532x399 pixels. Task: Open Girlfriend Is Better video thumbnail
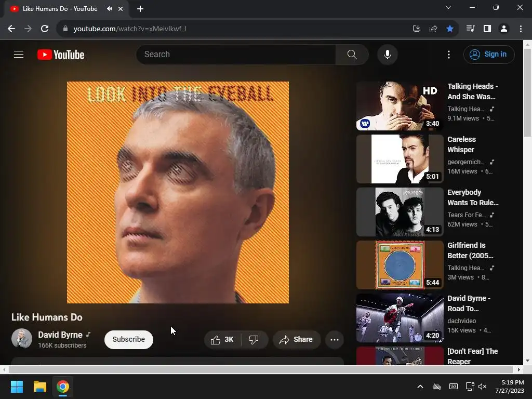[x=400, y=264]
